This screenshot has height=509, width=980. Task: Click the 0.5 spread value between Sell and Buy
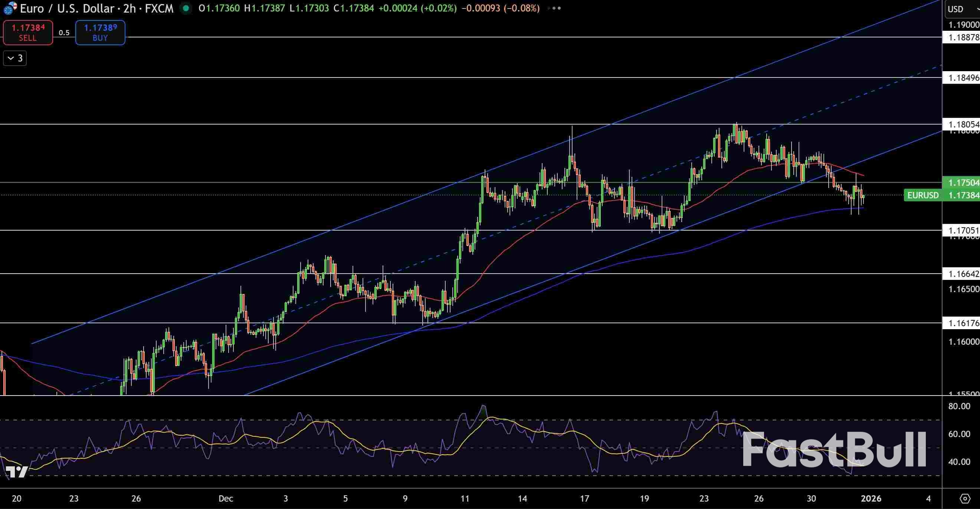[64, 33]
